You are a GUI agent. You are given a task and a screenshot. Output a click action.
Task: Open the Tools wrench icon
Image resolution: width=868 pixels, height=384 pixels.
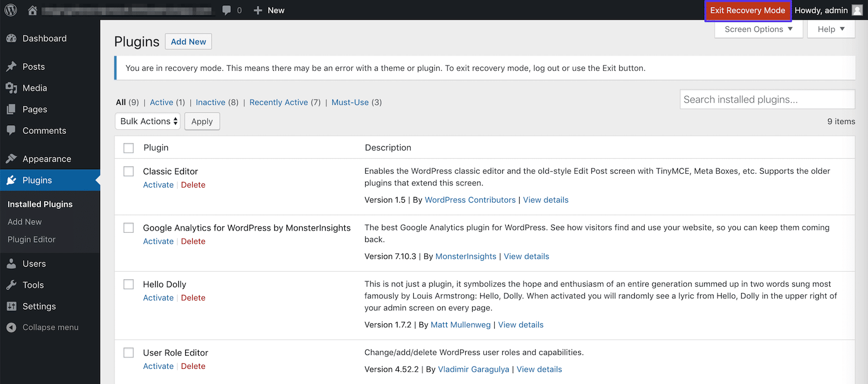12,284
